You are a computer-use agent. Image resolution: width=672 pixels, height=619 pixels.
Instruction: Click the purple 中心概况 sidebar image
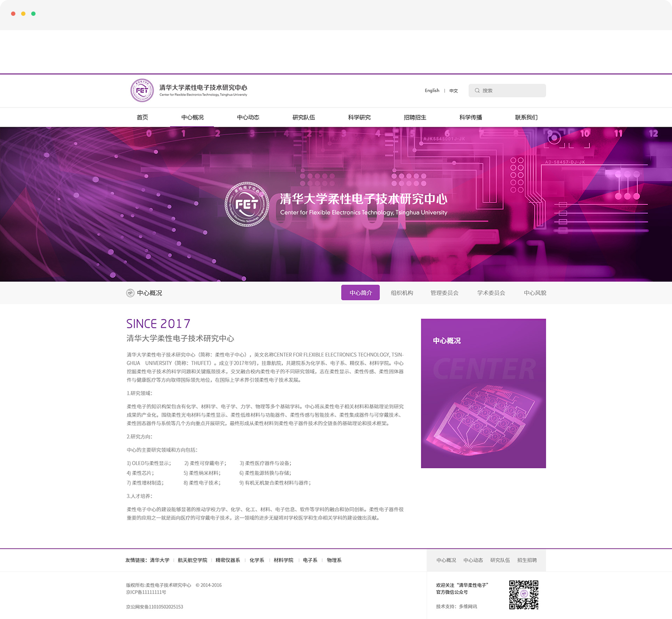point(483,393)
